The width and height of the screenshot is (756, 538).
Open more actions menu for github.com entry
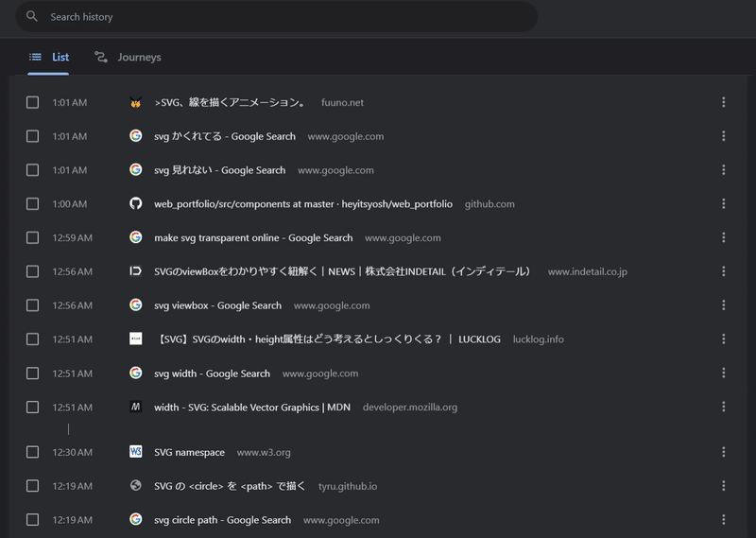[x=723, y=204]
